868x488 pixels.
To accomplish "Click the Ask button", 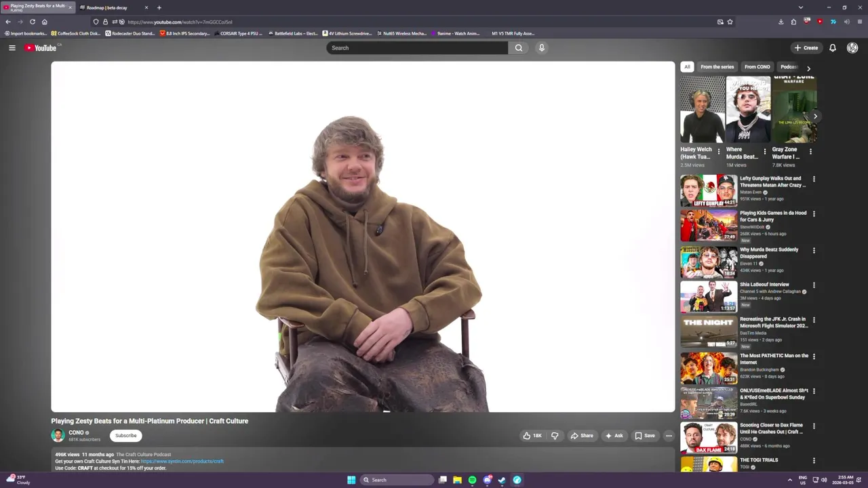I will 614,436.
